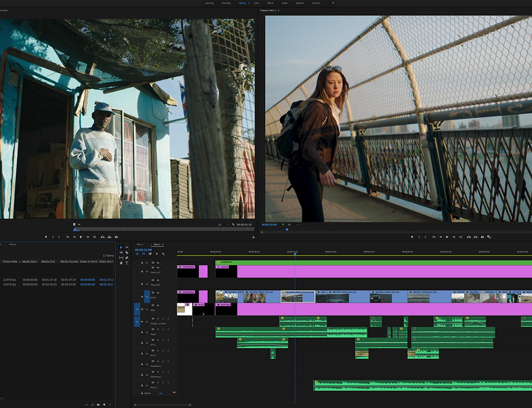Step back one frame in Source monitor
Viewport: 532px width, 408px height.
pos(74,237)
